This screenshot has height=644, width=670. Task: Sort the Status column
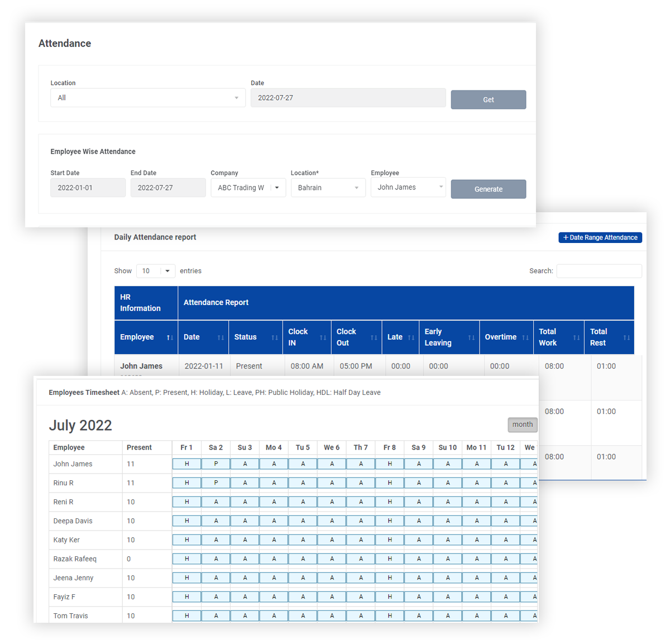pos(275,337)
